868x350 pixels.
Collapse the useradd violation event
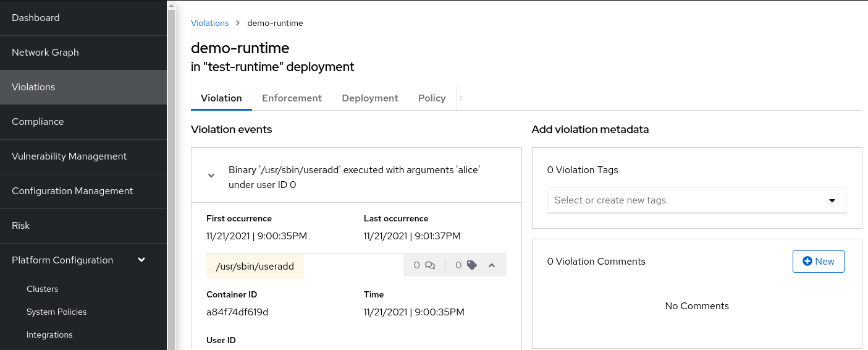pyautogui.click(x=211, y=176)
